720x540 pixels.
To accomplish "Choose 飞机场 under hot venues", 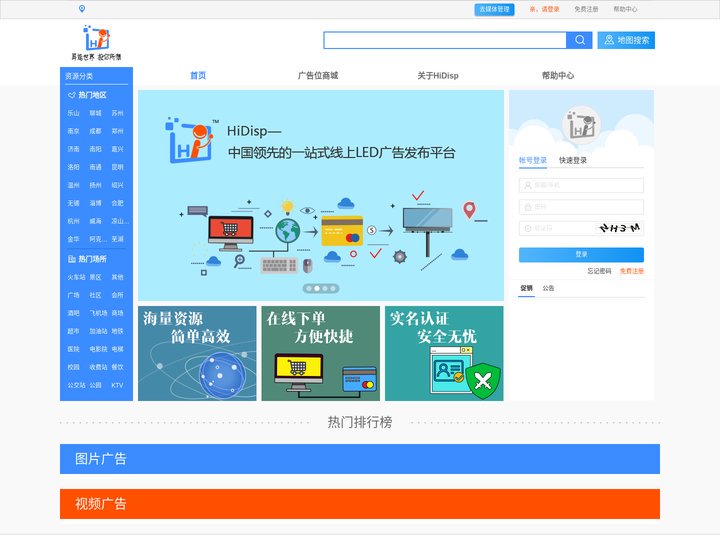I will point(98,313).
